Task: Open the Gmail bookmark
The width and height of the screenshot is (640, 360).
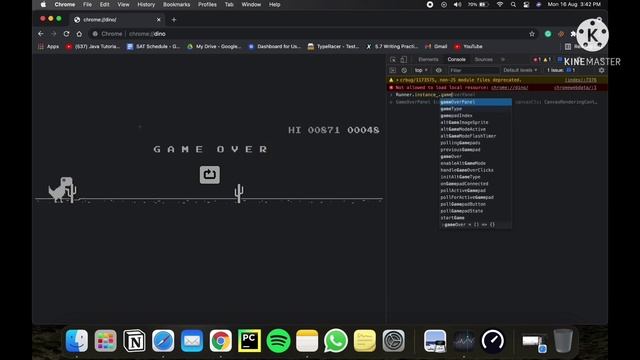Action: click(436, 47)
